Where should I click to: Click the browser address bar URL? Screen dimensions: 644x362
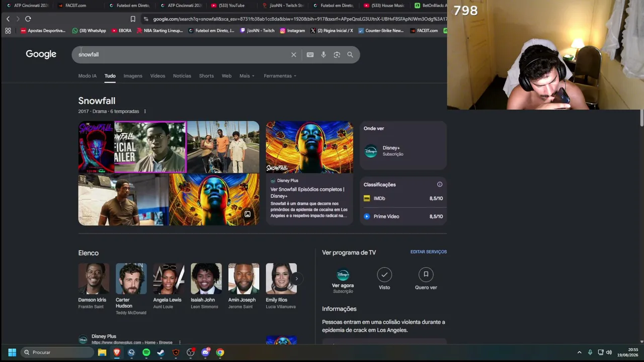point(299,19)
